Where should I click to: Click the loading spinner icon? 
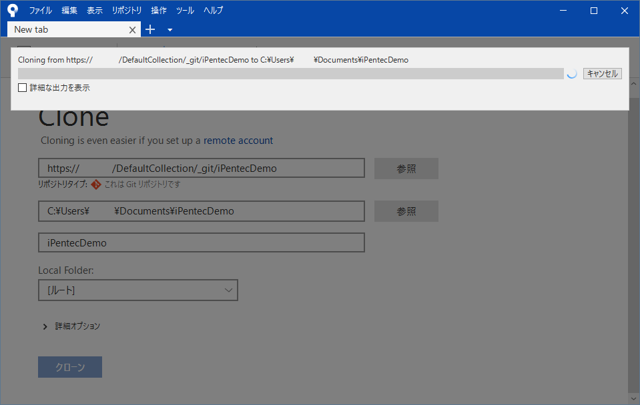(x=572, y=73)
